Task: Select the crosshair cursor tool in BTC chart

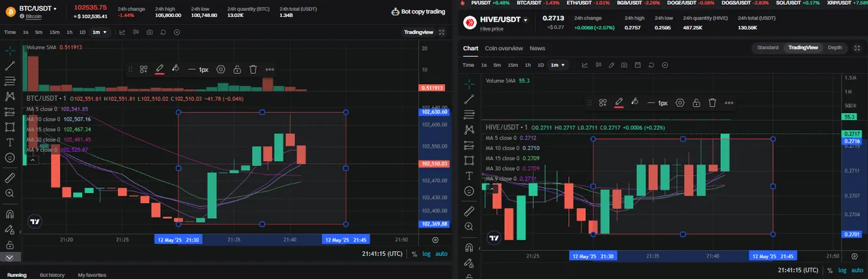Action: tap(10, 51)
